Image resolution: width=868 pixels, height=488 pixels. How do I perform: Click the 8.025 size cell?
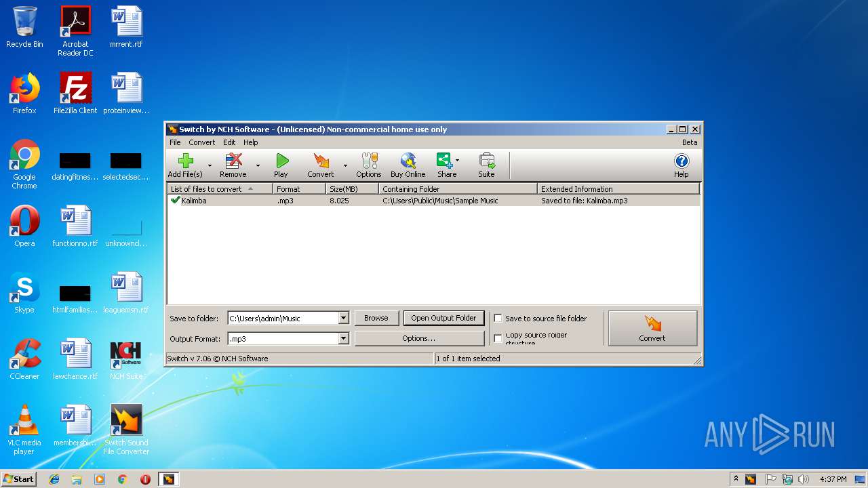(339, 201)
